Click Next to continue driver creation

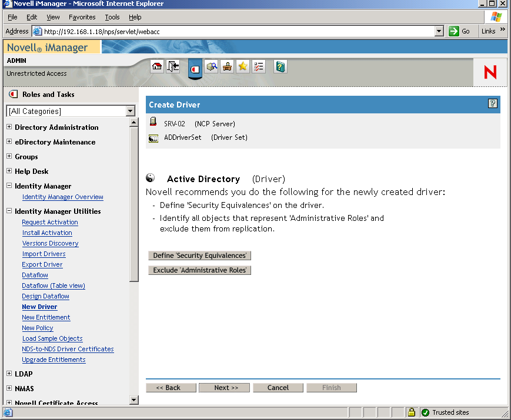point(224,387)
